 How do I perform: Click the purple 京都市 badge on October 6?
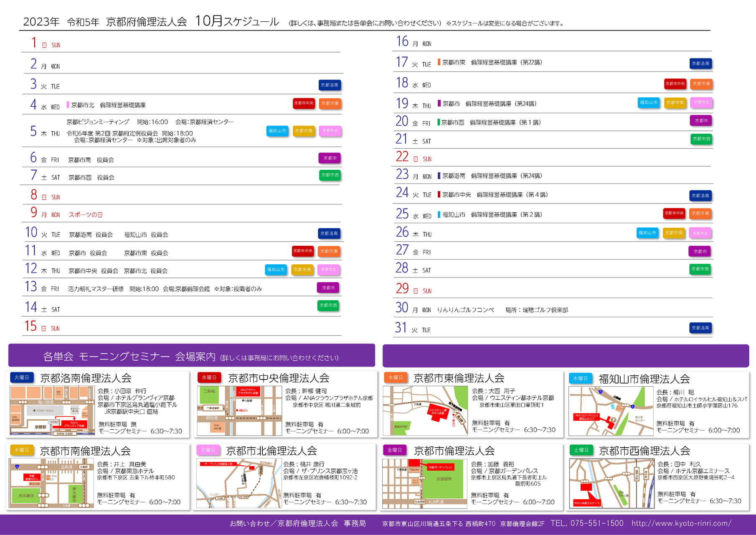pos(330,158)
